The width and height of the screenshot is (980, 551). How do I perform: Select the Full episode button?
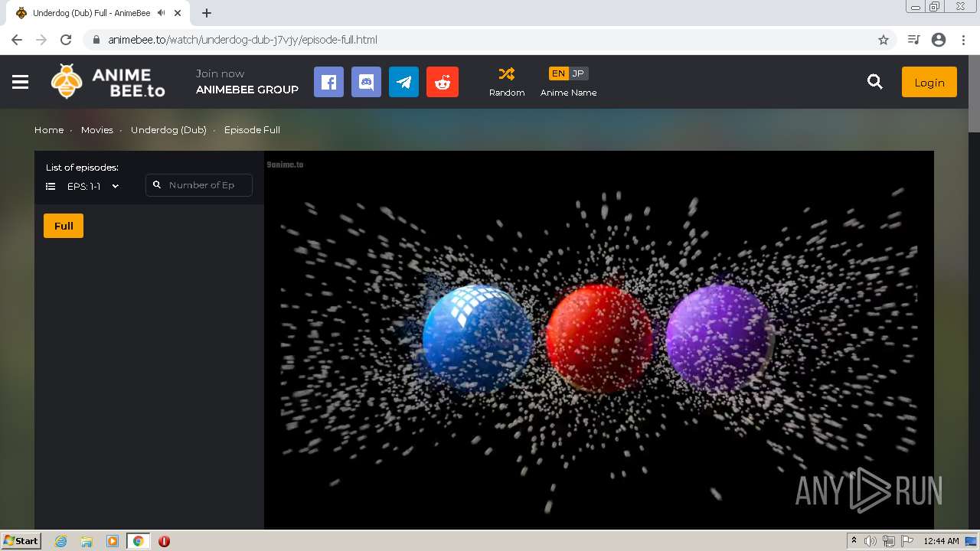click(64, 226)
